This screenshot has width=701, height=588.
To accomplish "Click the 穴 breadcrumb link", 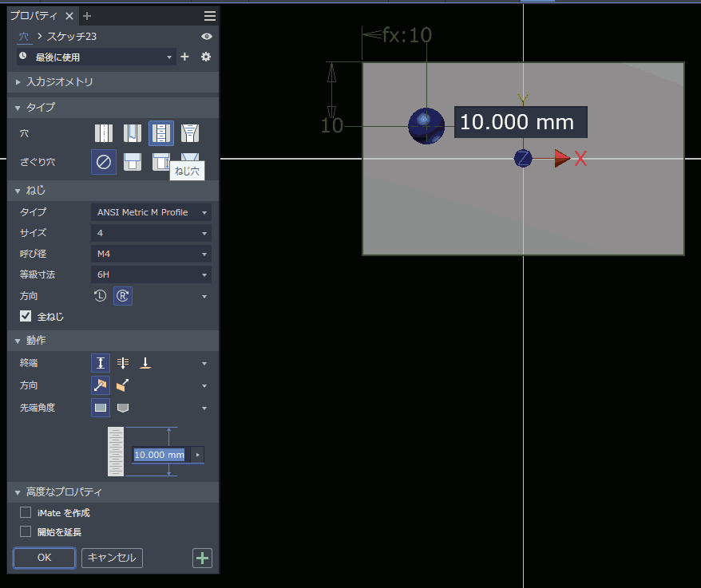I will click(23, 37).
